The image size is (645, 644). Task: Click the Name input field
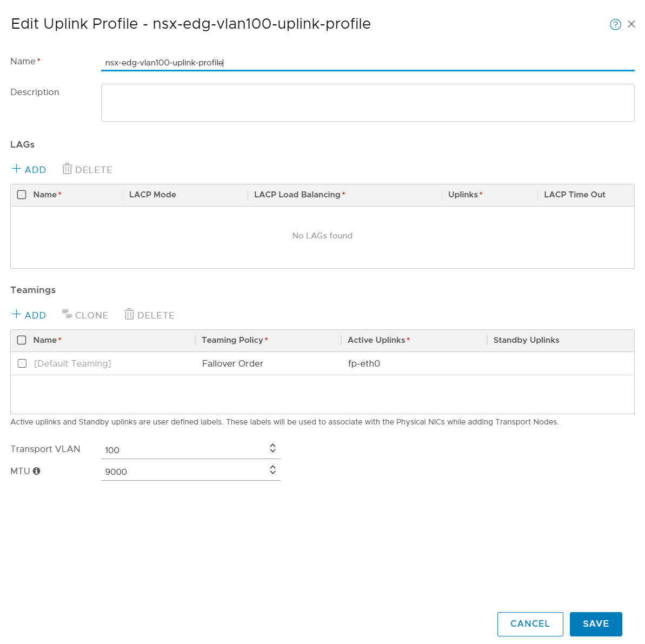coord(368,63)
